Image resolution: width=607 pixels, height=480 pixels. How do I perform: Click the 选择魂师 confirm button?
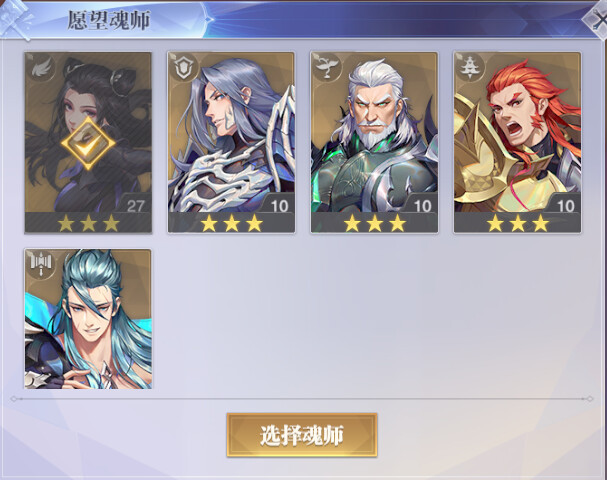coord(302,435)
